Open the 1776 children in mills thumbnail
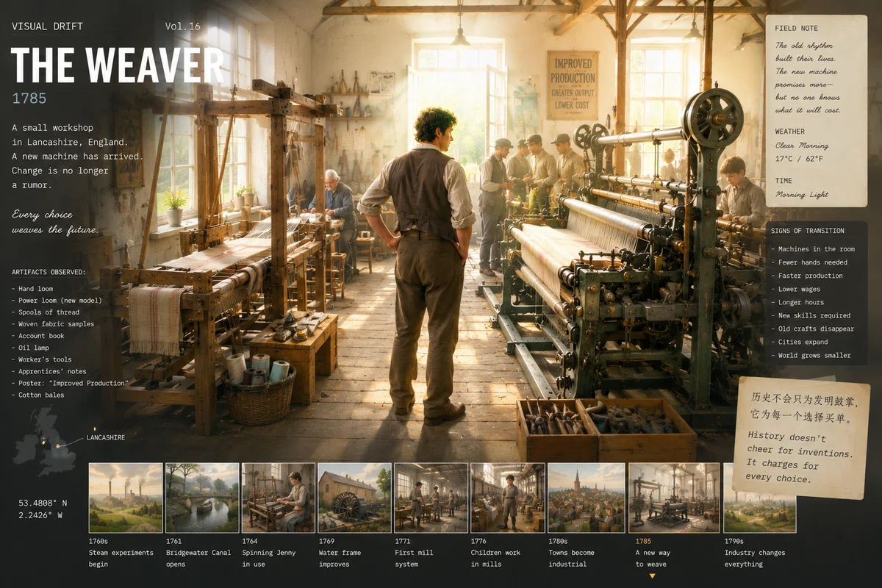This screenshot has width=882, height=588. [508, 498]
